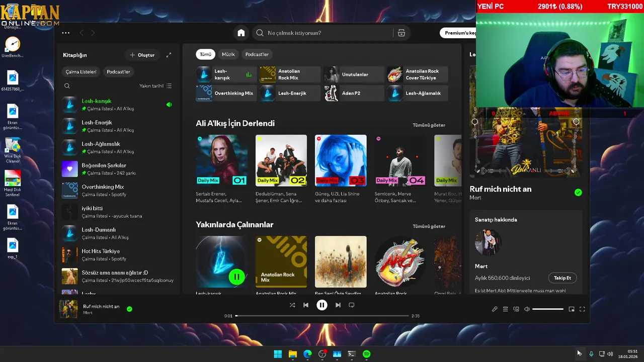Open Daily Mix 03 thumbnail
The width and height of the screenshot is (644, 362).
pos(341,160)
